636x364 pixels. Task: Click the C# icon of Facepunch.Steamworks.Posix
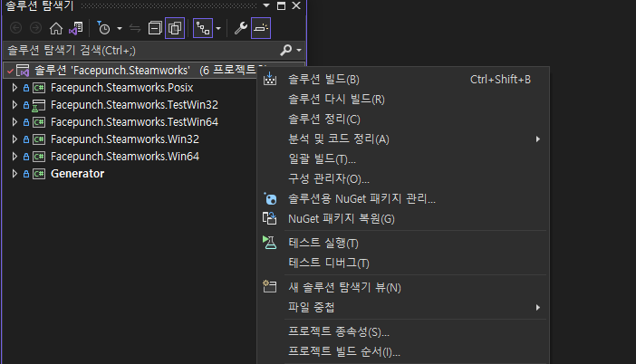click(39, 88)
